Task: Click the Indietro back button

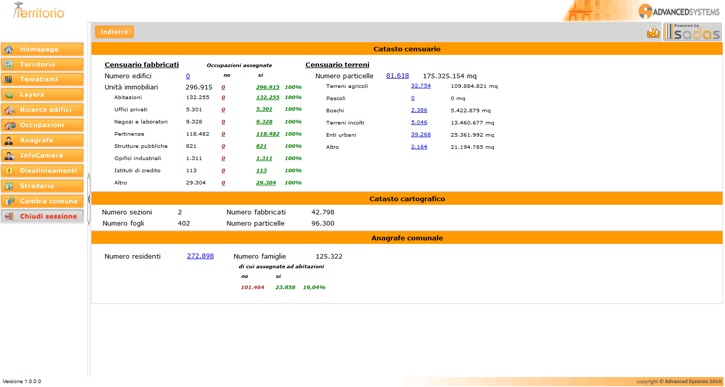Action: 114,32
